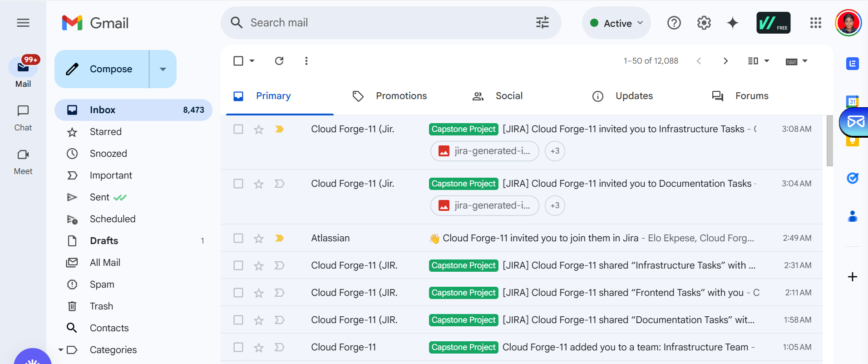Open the Sent folder

[x=133, y=197]
